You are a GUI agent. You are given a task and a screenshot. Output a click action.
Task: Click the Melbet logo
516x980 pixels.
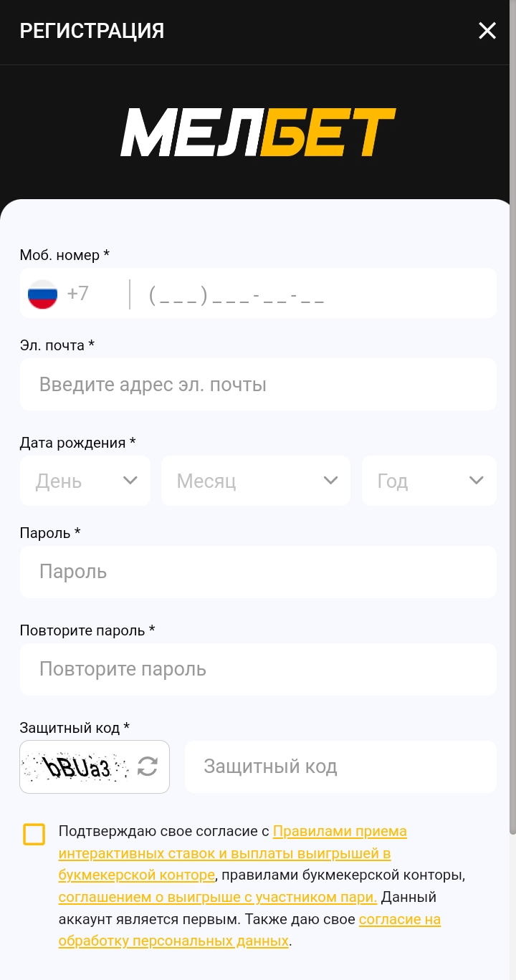coord(258,133)
